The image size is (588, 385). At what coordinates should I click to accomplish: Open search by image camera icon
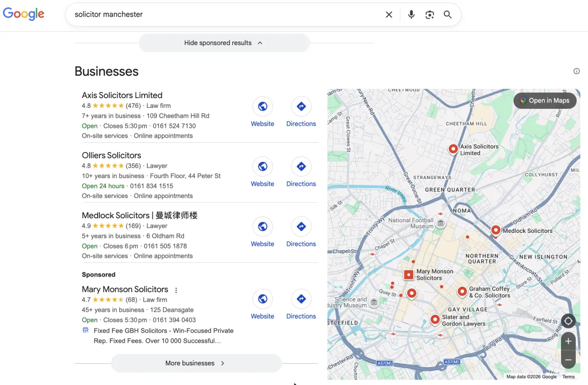click(430, 15)
